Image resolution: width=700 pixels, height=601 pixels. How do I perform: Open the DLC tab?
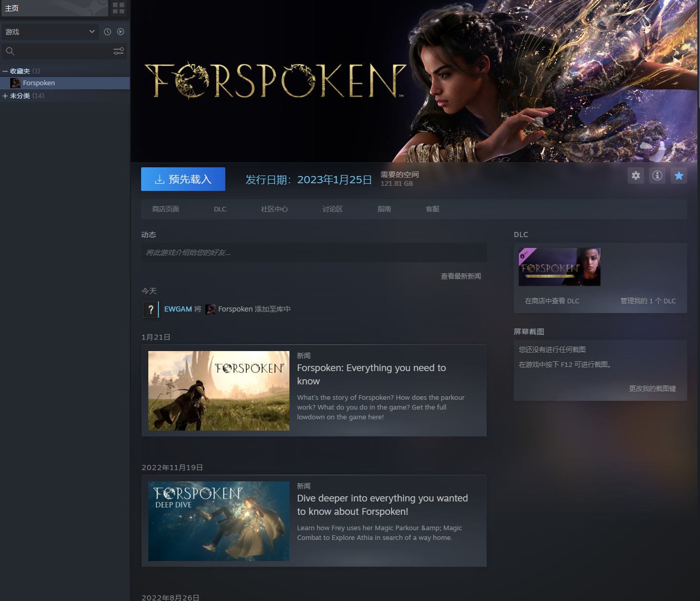220,209
